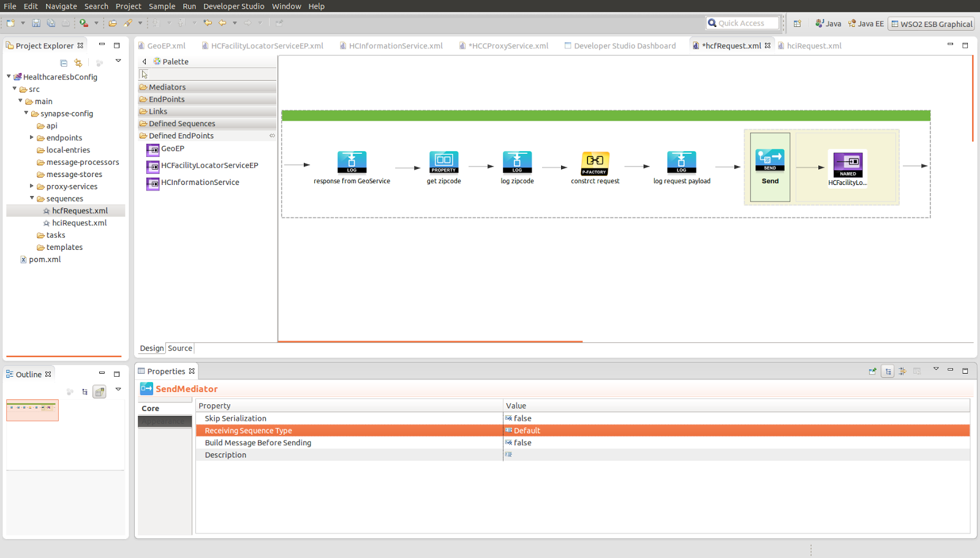Run the external tools launch icon
The height and width of the screenshot is (558, 980).
(x=84, y=23)
